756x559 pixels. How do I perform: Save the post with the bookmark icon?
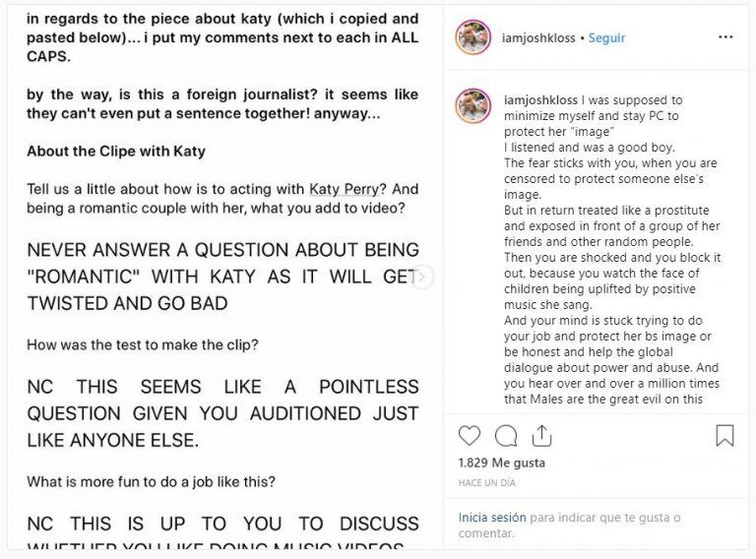[x=724, y=435]
